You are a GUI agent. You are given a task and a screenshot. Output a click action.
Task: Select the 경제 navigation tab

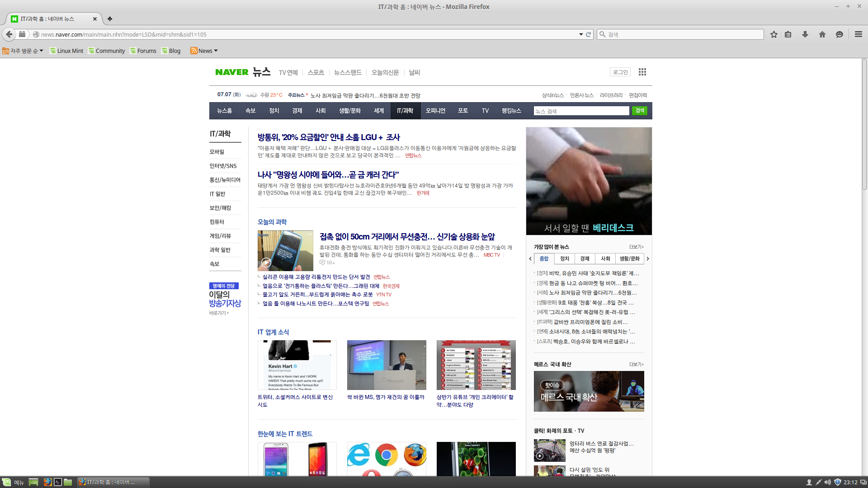297,111
